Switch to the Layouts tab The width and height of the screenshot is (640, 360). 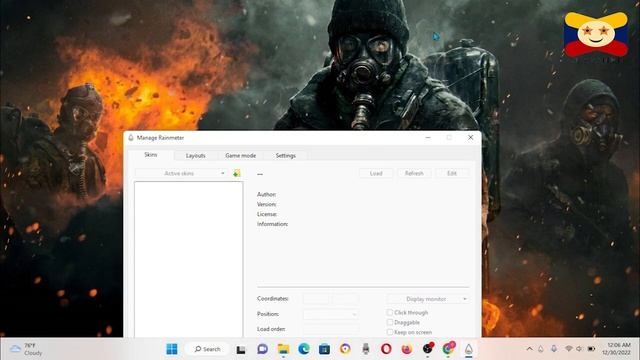point(196,156)
